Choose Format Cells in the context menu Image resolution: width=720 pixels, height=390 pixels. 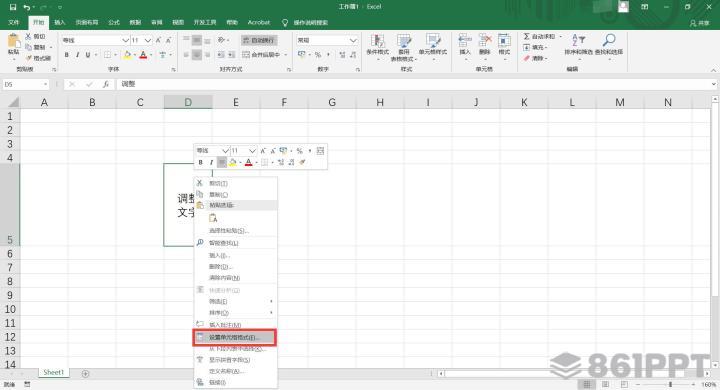pos(235,337)
